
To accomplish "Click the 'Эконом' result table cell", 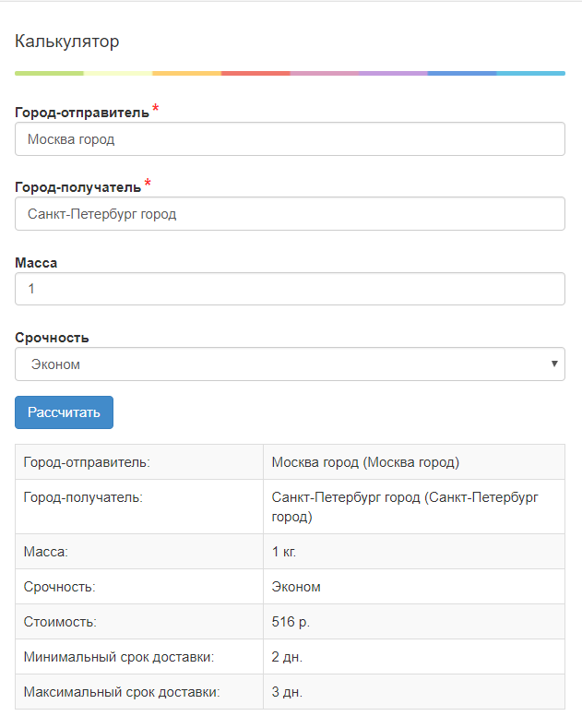I will (414, 587).
